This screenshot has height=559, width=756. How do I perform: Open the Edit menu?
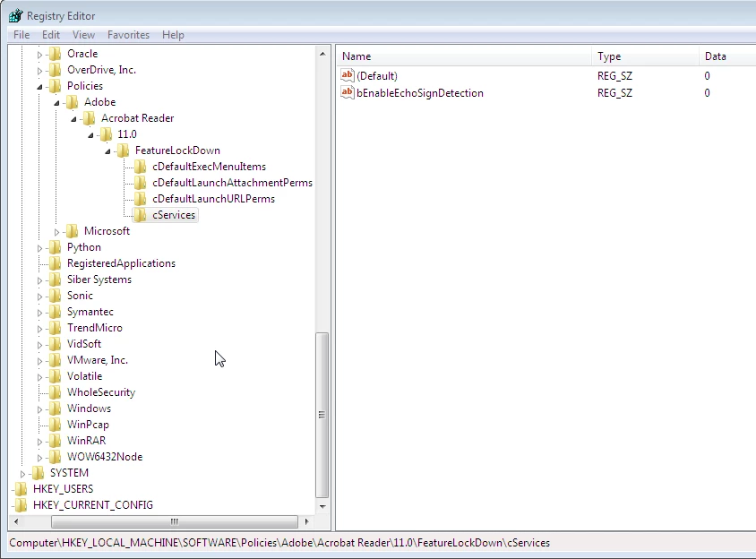51,35
